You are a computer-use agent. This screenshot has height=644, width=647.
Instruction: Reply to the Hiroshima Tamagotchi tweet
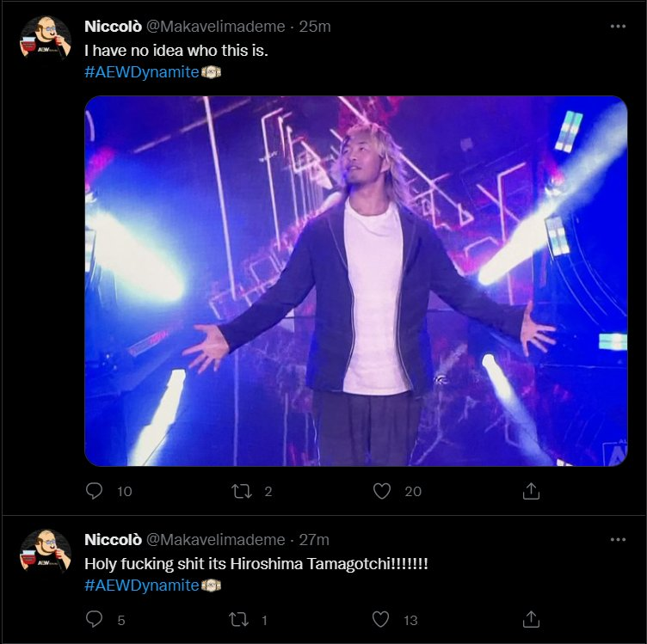point(96,619)
